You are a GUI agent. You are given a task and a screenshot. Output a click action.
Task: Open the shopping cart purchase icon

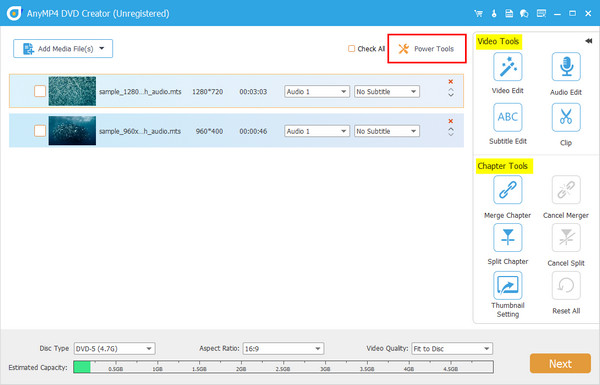pos(478,13)
